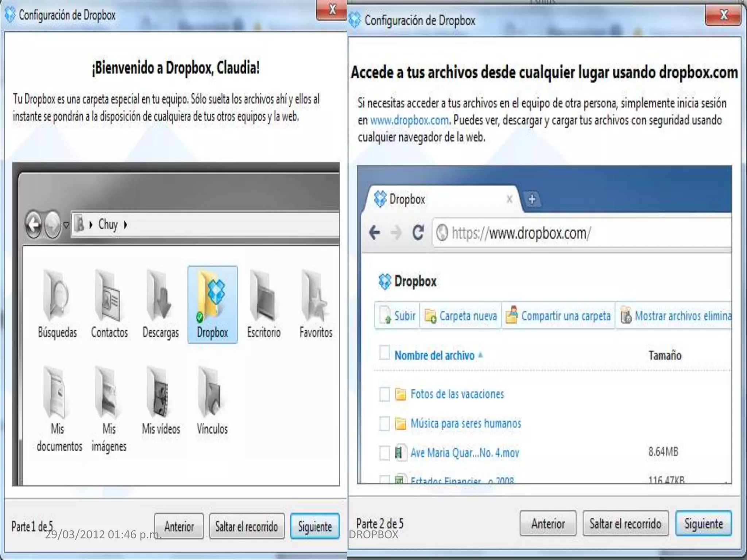Click the globe icon in address bar
The image size is (747, 560).
[x=442, y=233]
